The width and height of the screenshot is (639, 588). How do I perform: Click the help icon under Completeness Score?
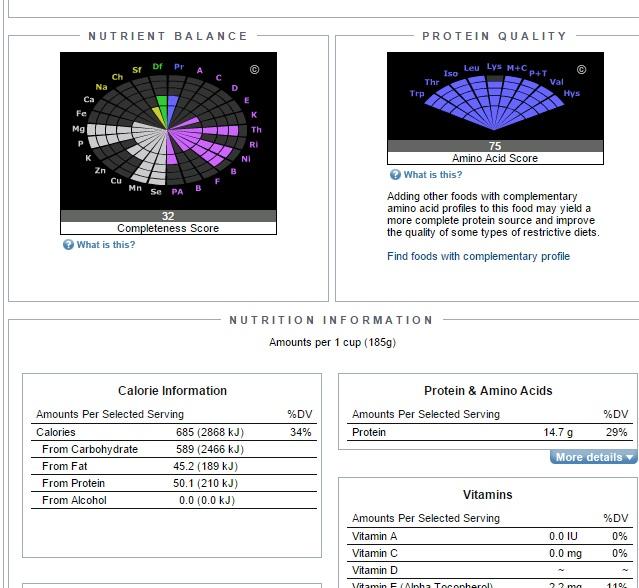[68, 244]
